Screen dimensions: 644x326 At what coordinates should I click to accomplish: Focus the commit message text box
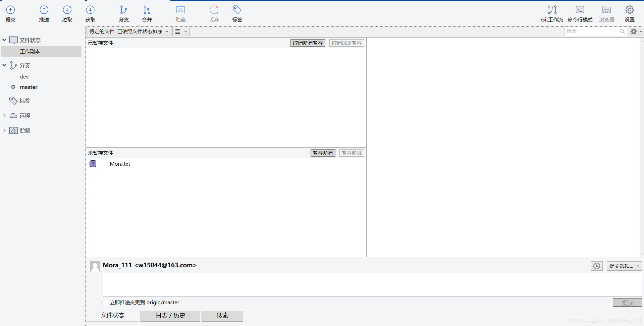pos(372,284)
